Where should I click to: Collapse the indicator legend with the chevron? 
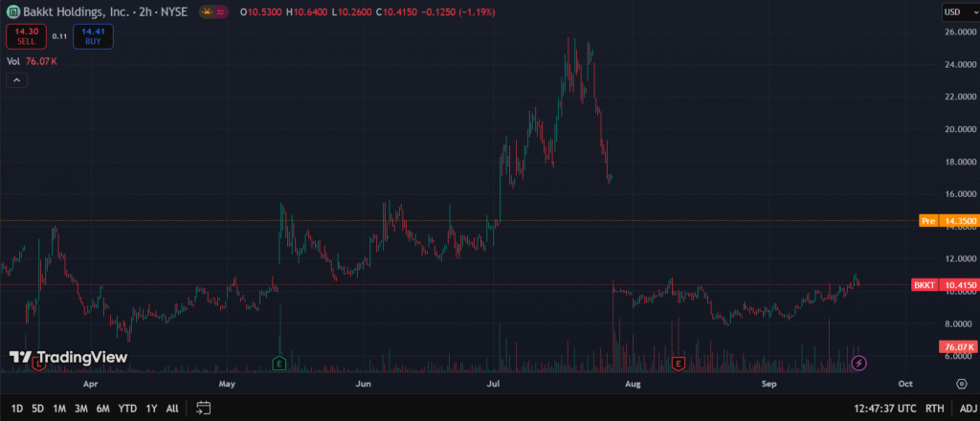click(x=16, y=80)
